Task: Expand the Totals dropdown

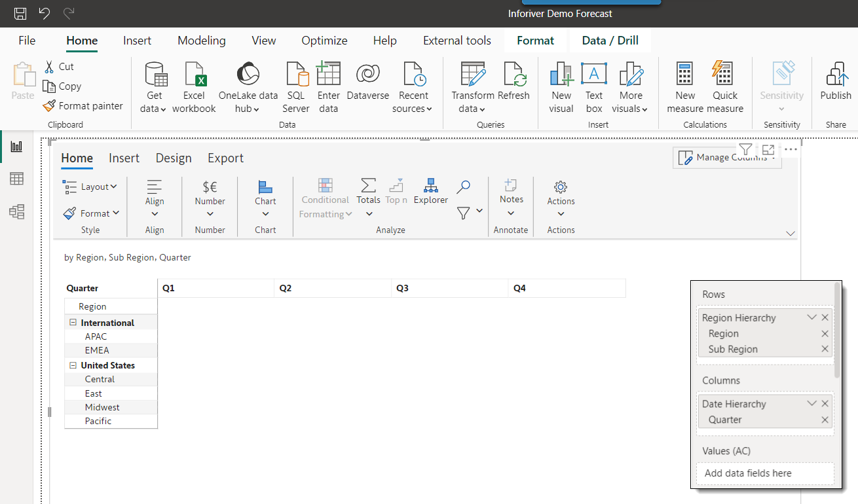Action: [x=369, y=214]
